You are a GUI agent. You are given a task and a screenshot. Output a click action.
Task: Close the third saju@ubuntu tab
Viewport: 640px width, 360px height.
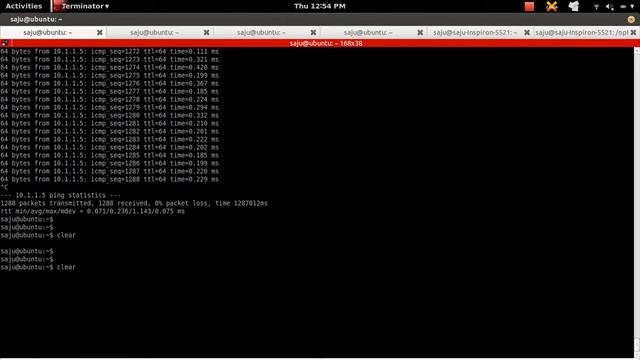[x=313, y=32]
